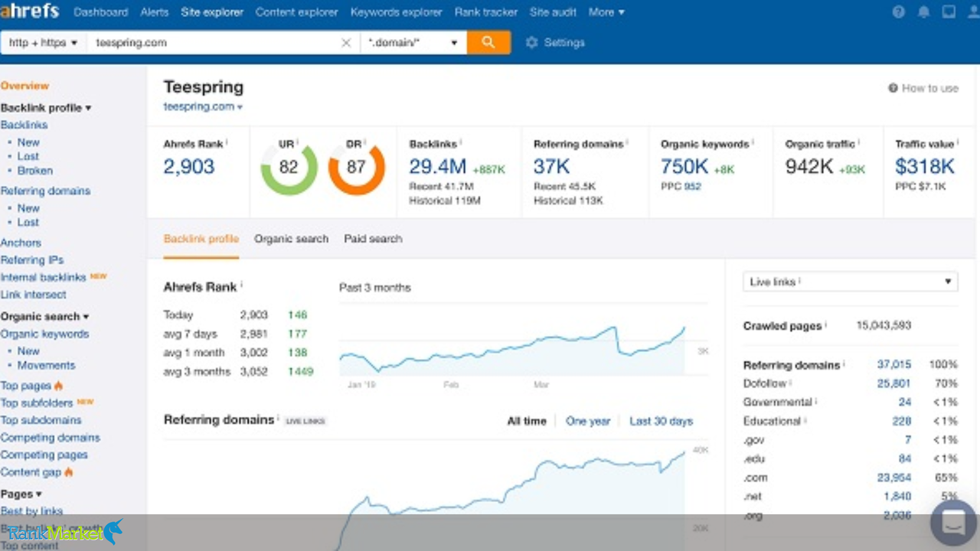Open Competing domains in sidebar
This screenshot has width=980, height=551.
pyautogui.click(x=50, y=438)
